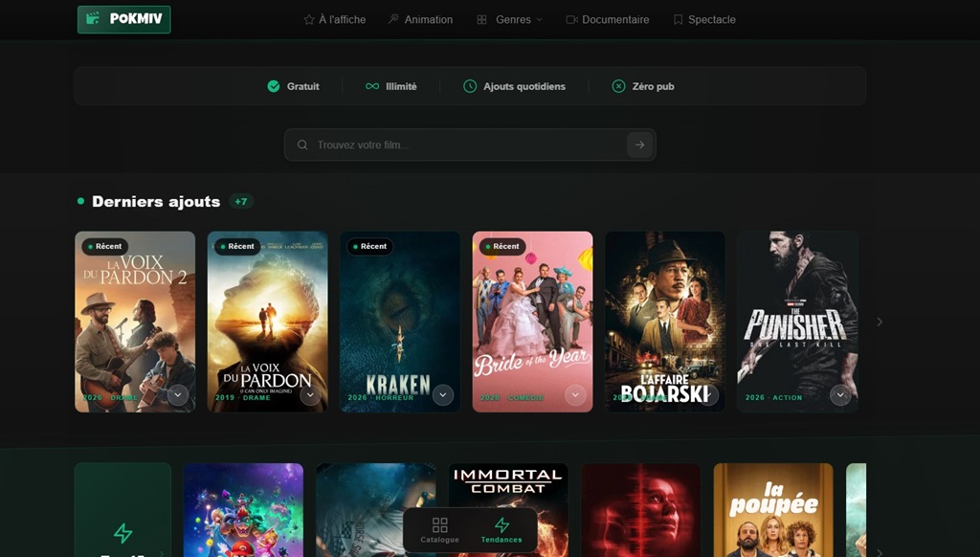Click the +7 badge next to Derniers ajouts
The image size is (980, 557).
click(240, 201)
